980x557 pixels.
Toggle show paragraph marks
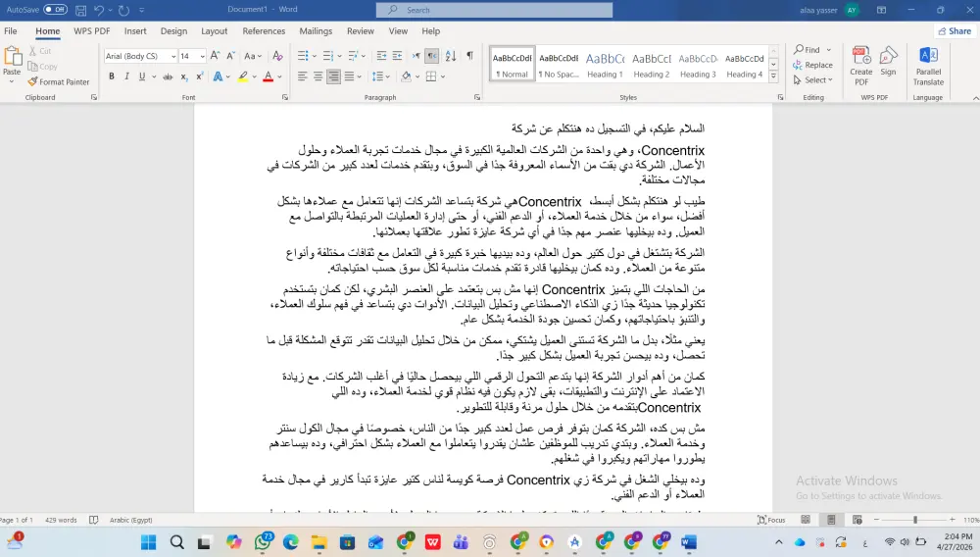470,56
